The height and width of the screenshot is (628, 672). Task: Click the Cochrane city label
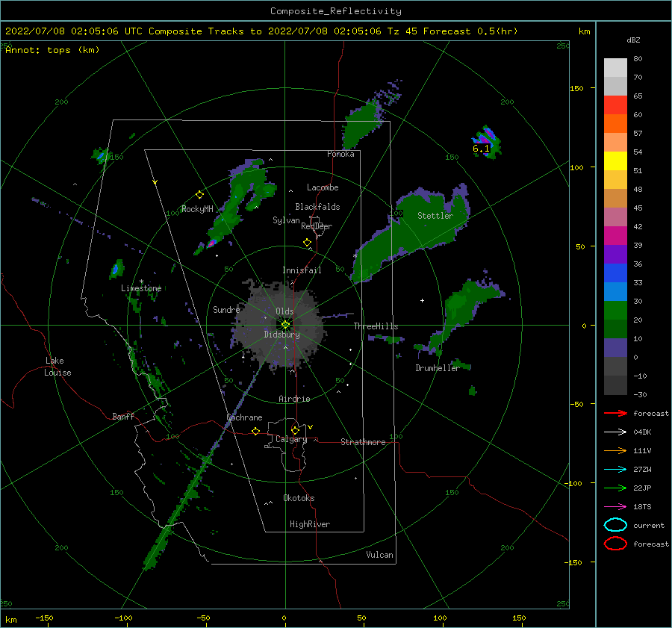tap(244, 417)
